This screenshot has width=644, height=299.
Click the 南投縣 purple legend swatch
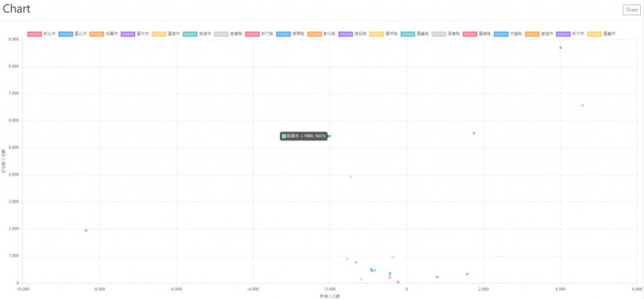click(x=345, y=34)
